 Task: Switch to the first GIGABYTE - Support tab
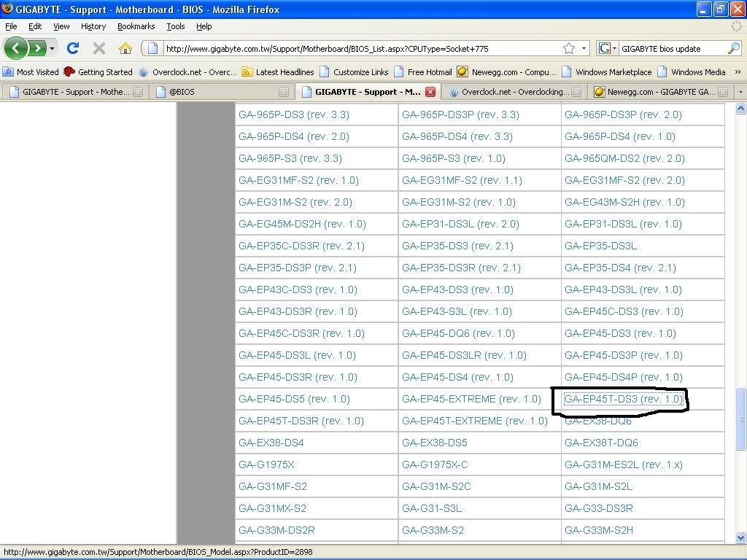[x=75, y=92]
